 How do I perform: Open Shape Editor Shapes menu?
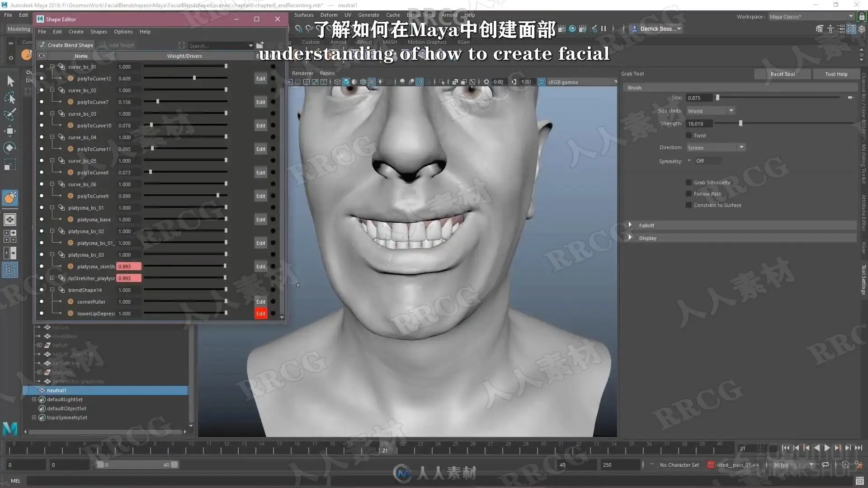[x=99, y=32]
